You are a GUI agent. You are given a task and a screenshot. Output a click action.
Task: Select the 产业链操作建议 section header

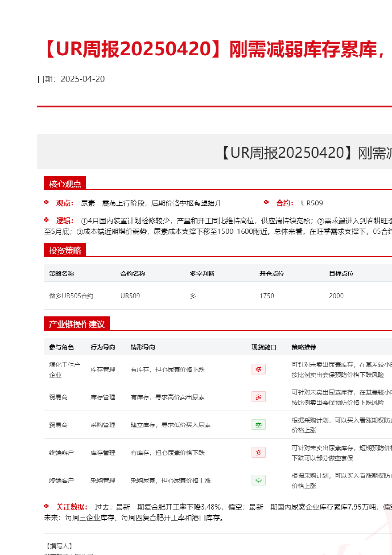pos(77,324)
